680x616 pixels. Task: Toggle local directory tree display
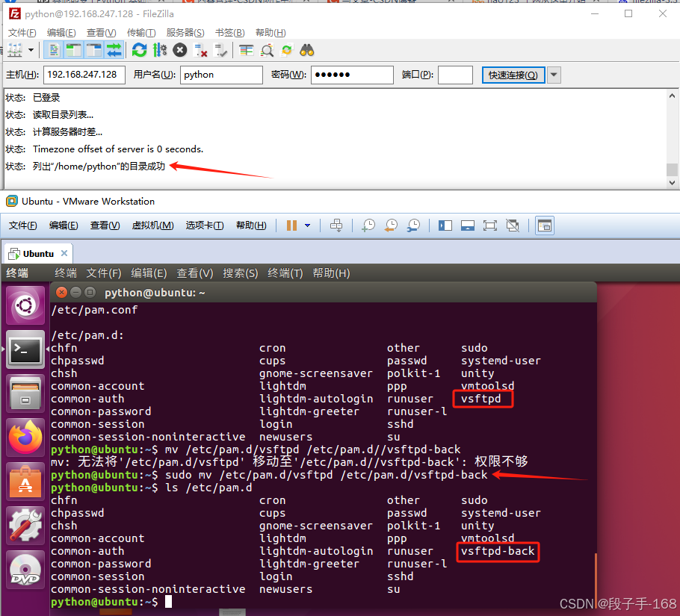(73, 50)
